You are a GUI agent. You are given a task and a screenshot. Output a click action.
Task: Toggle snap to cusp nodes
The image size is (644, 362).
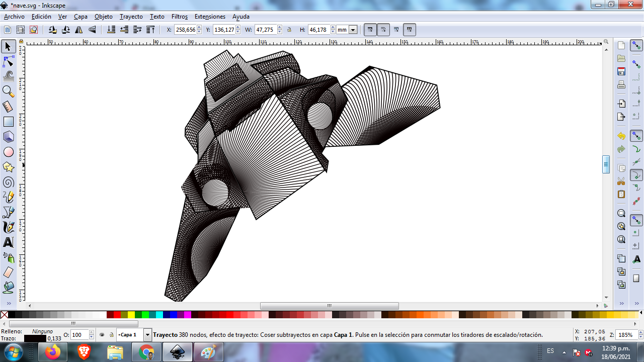636,175
